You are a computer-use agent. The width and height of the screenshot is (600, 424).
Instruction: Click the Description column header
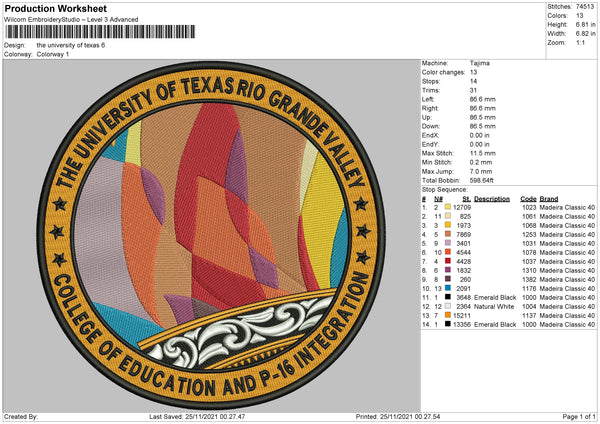[492, 199]
